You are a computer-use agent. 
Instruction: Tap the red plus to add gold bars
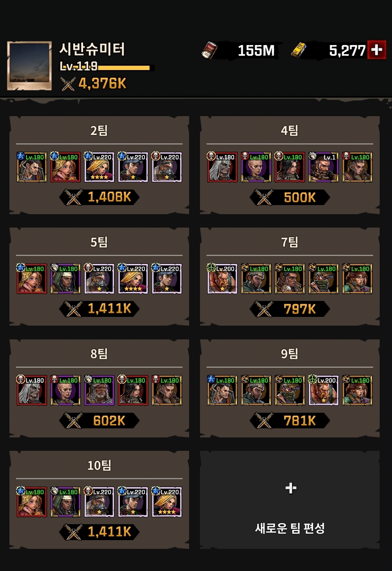tap(377, 50)
